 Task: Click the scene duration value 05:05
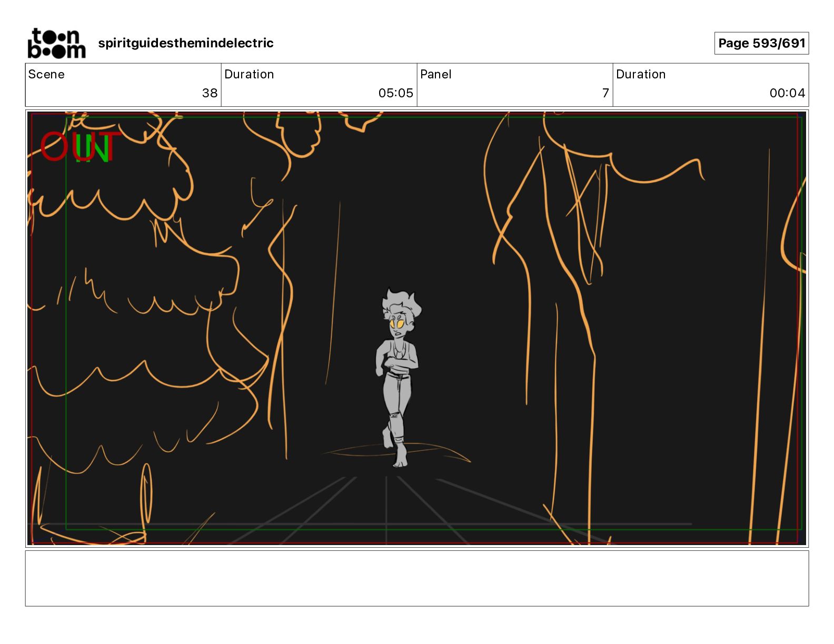[x=395, y=93]
